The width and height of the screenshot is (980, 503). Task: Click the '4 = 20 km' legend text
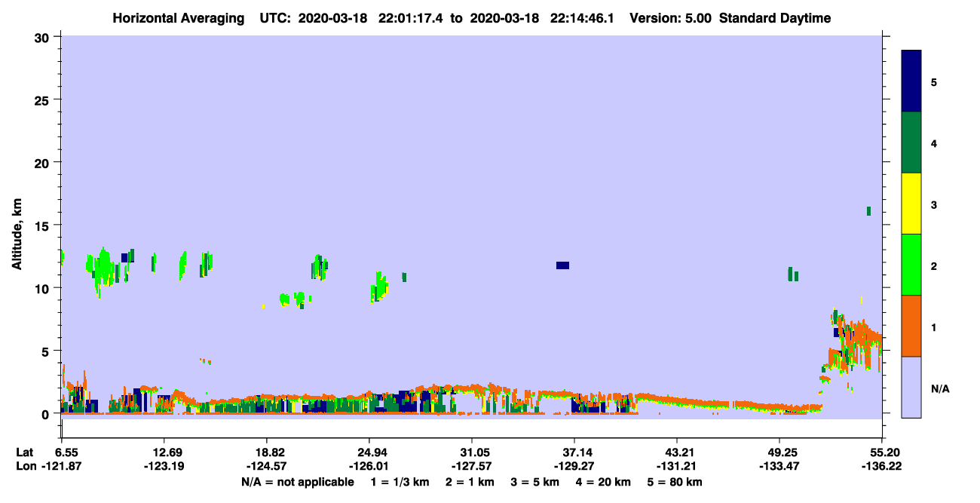tap(603, 482)
